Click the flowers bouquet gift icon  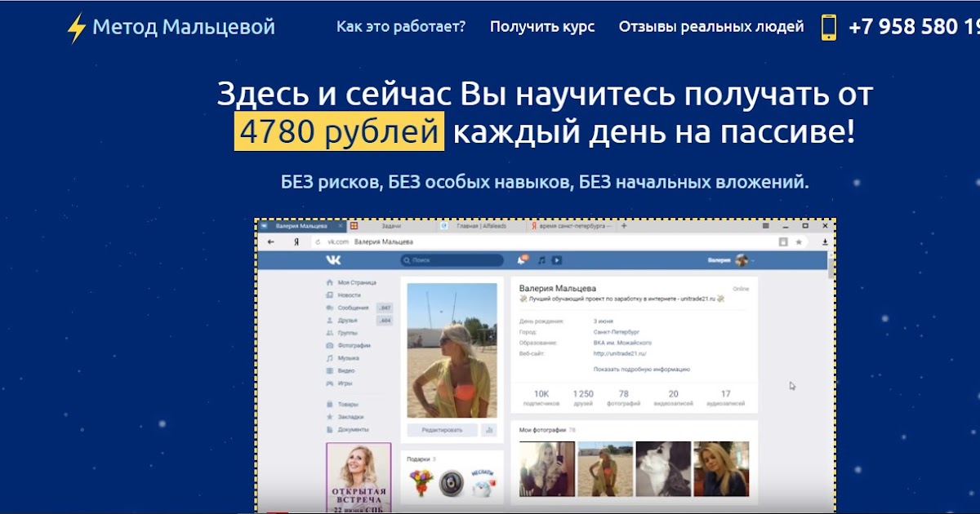(x=421, y=483)
